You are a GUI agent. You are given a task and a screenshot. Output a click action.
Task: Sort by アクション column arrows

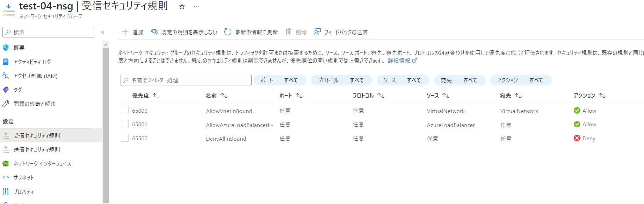pos(602,96)
